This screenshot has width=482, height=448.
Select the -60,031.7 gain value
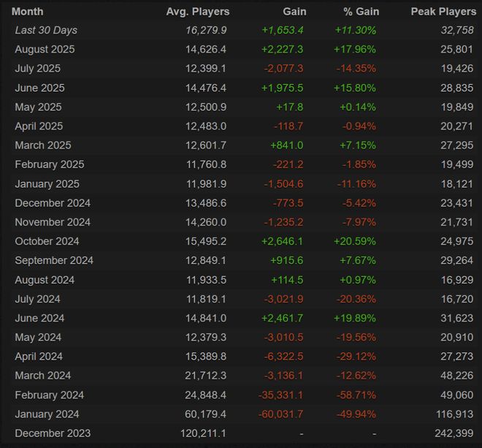coord(281,414)
